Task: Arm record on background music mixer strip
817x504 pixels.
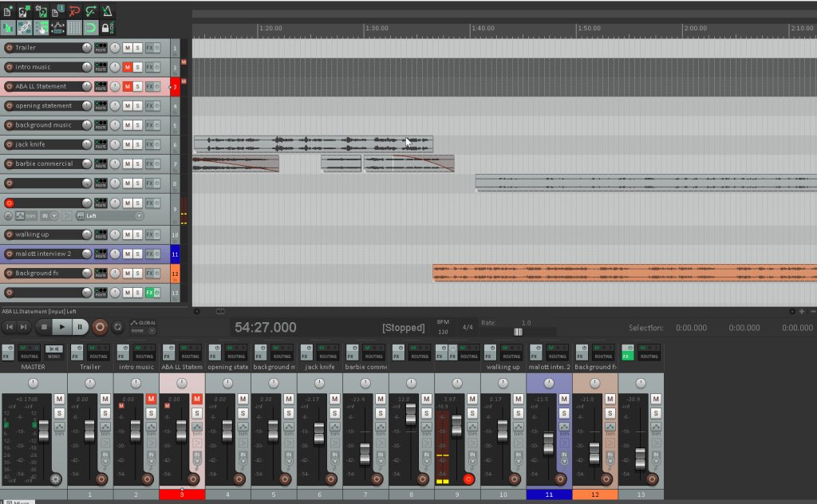Action: click(x=285, y=479)
